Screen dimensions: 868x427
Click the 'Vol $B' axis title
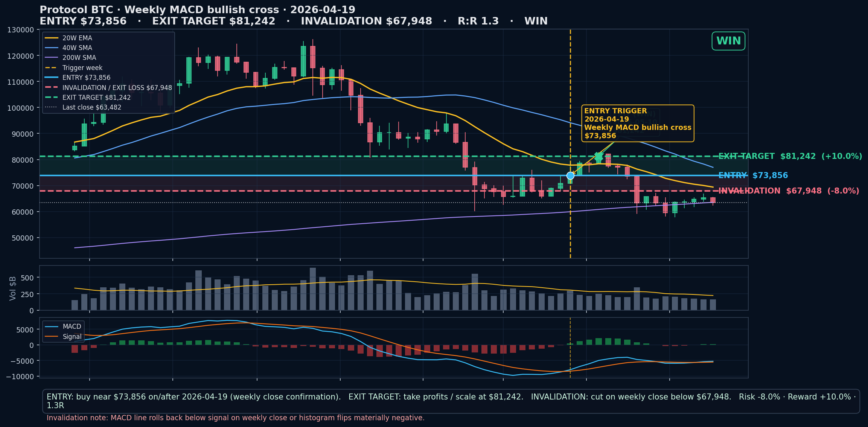(13, 288)
